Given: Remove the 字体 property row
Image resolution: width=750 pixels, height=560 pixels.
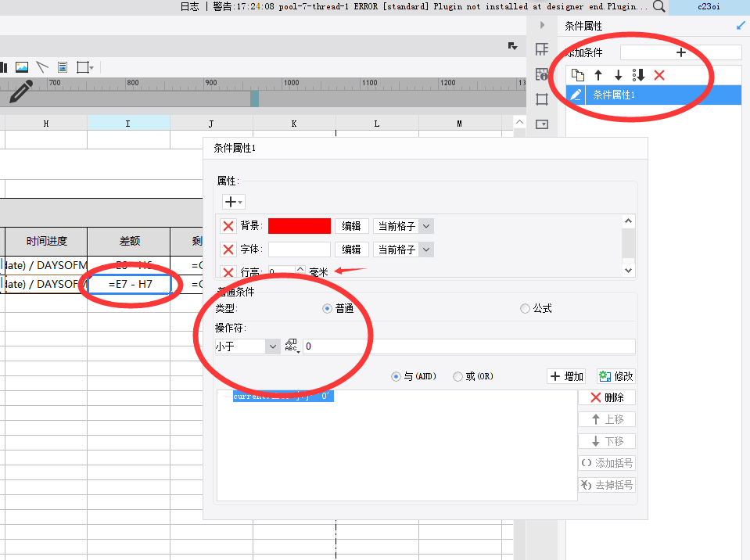Looking at the screenshot, I should pos(228,249).
